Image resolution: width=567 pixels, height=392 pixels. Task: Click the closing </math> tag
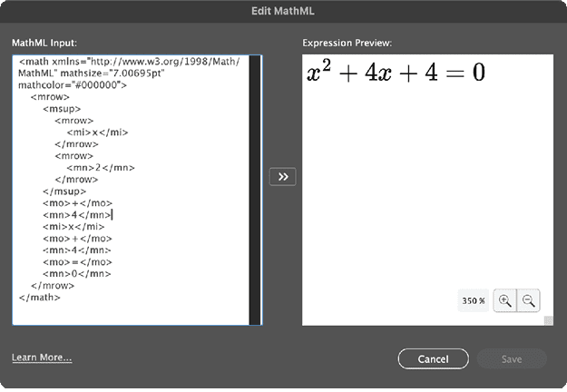pyautogui.click(x=40, y=296)
